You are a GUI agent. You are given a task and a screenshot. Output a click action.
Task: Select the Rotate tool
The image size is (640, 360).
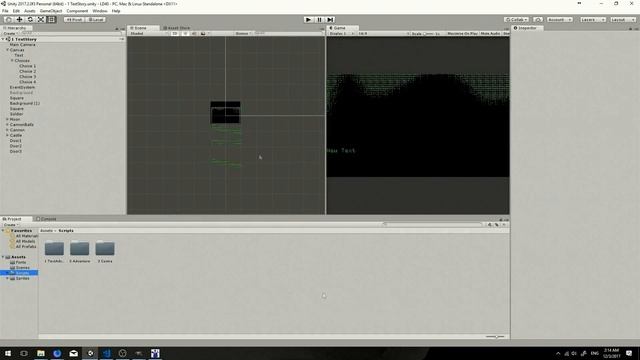point(30,20)
